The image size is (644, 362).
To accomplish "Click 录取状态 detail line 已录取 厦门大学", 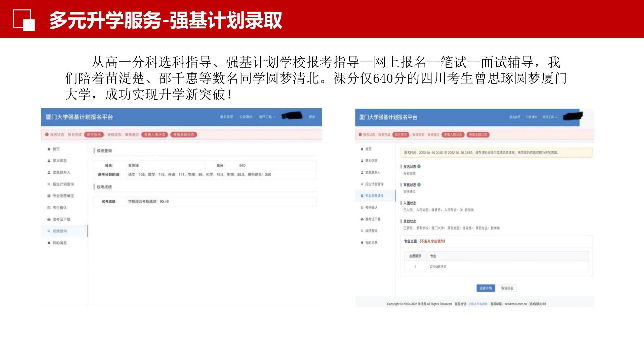I will tap(452, 228).
